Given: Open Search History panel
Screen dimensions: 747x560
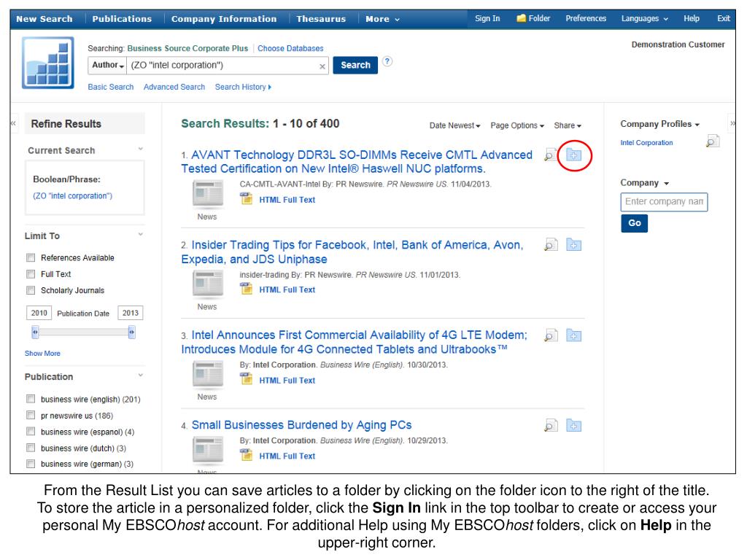Looking at the screenshot, I should click(x=243, y=87).
